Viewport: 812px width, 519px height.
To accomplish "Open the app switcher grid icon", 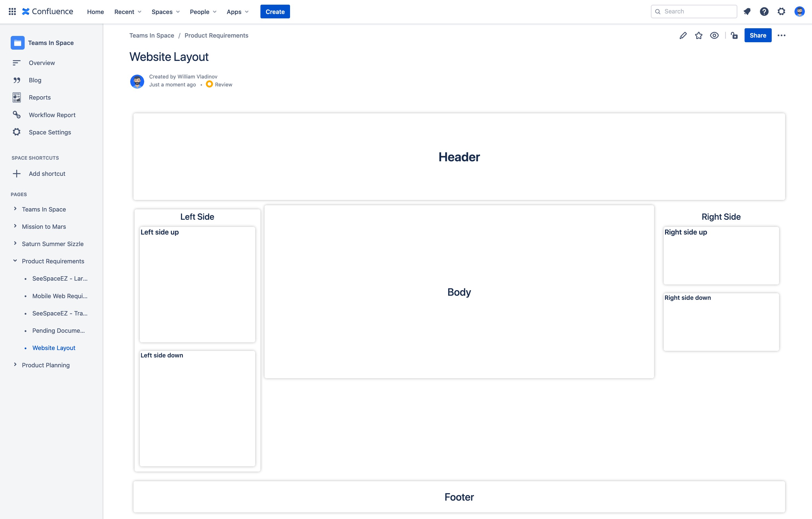I will [12, 12].
